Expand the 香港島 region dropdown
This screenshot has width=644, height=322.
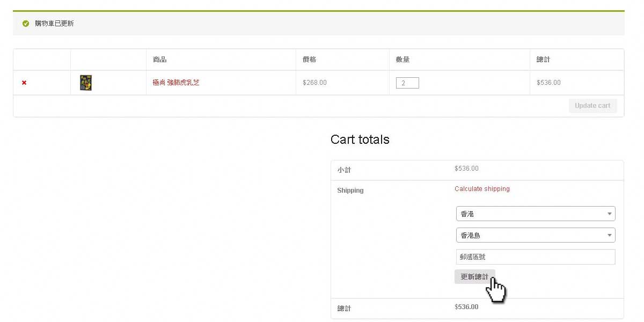pyautogui.click(x=535, y=235)
